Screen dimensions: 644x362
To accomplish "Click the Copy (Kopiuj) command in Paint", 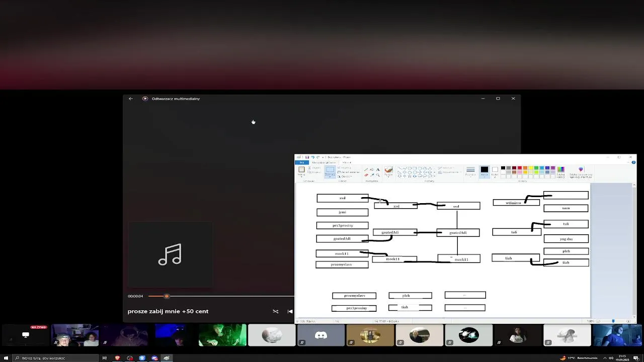I will [x=314, y=172].
